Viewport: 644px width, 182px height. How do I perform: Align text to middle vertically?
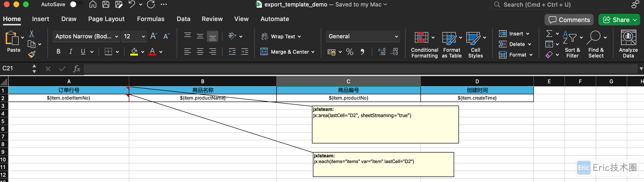tap(200, 36)
